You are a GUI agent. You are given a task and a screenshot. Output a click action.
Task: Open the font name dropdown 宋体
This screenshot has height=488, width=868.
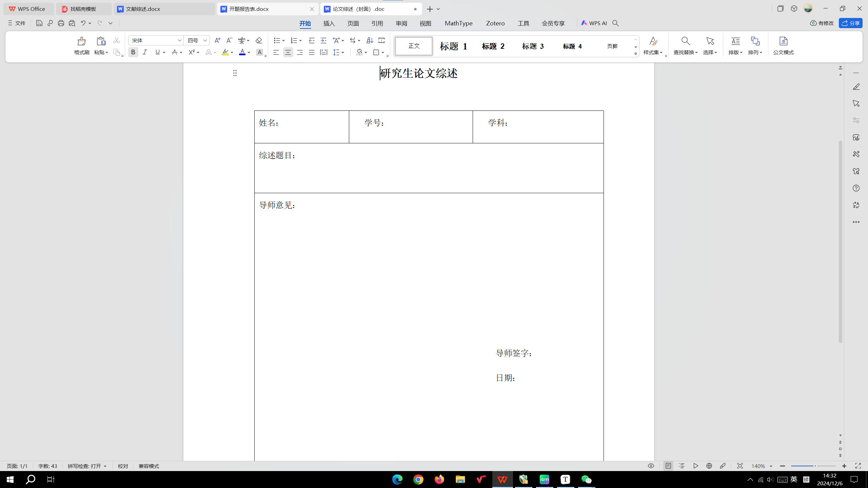(180, 41)
